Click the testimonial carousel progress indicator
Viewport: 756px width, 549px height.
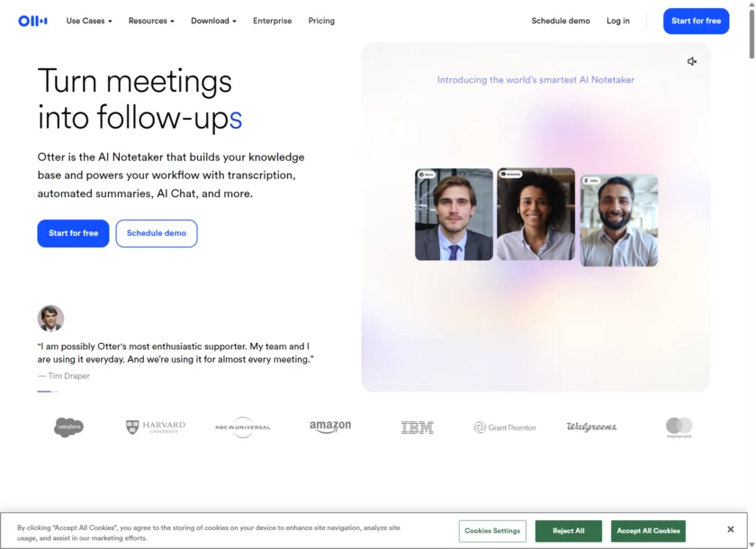point(48,391)
